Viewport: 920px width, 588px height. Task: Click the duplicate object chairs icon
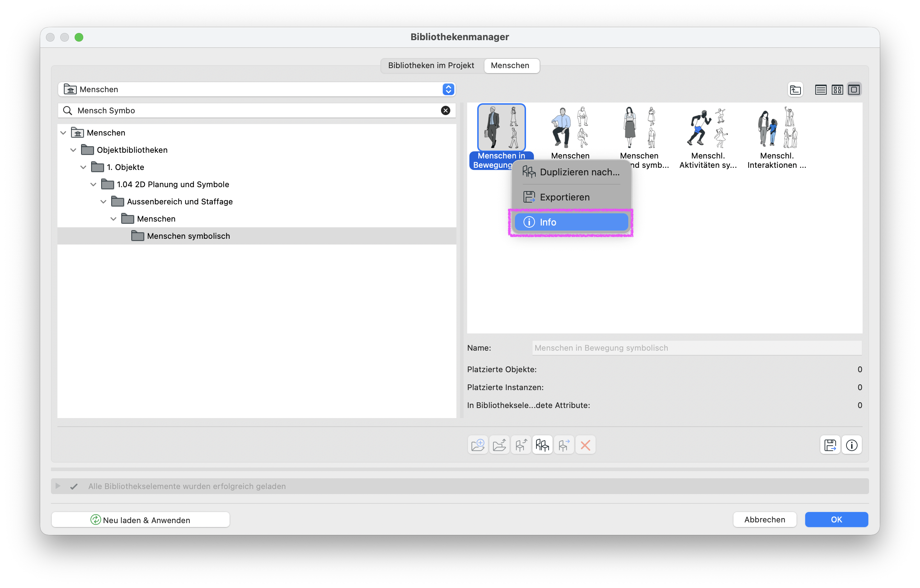coord(542,445)
